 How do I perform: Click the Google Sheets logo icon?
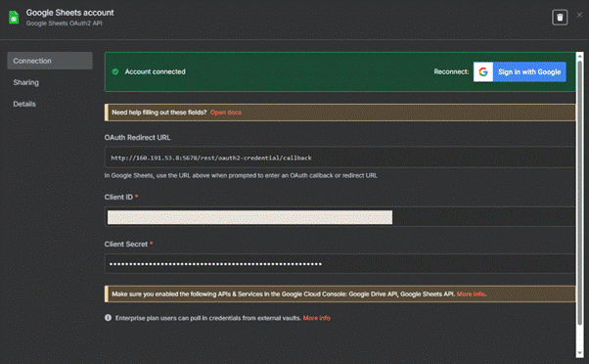[x=14, y=18]
